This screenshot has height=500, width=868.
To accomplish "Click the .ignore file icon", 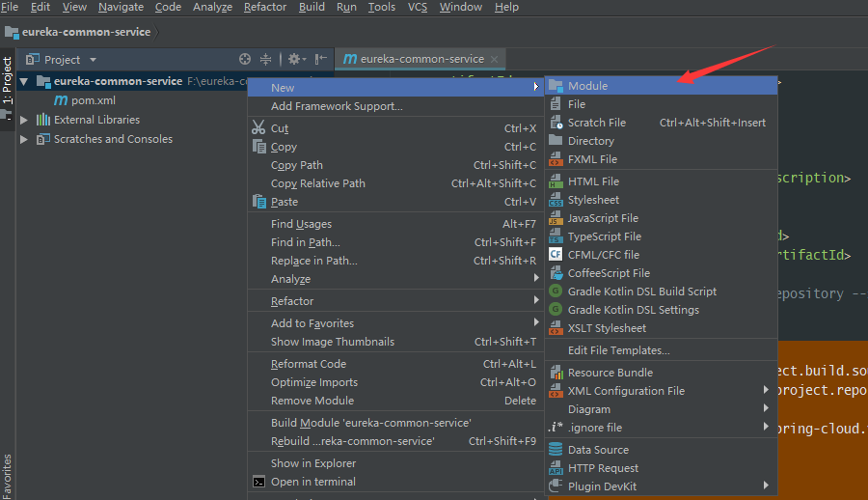I will click(556, 428).
